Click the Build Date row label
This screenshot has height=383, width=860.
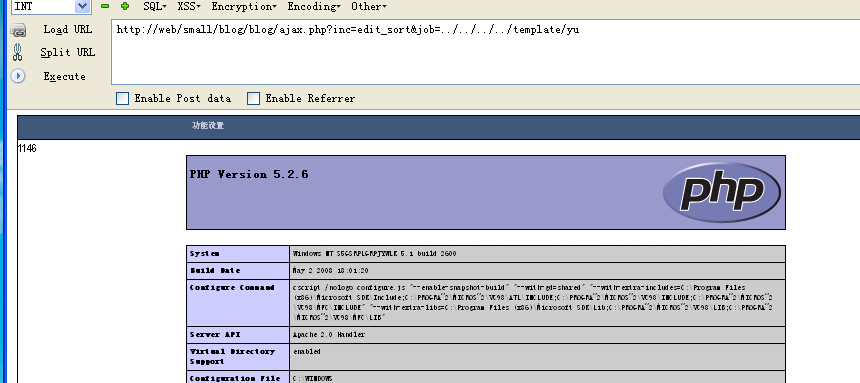point(215,271)
